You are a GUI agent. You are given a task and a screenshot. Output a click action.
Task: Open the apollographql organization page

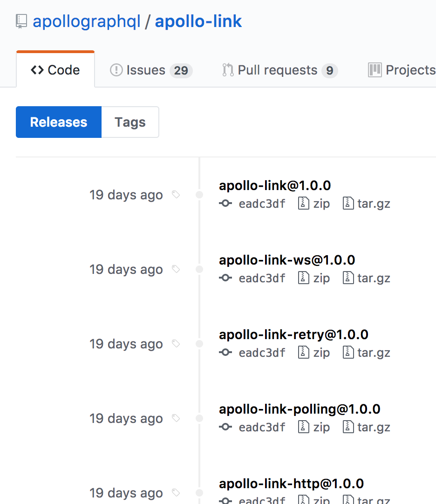click(87, 21)
